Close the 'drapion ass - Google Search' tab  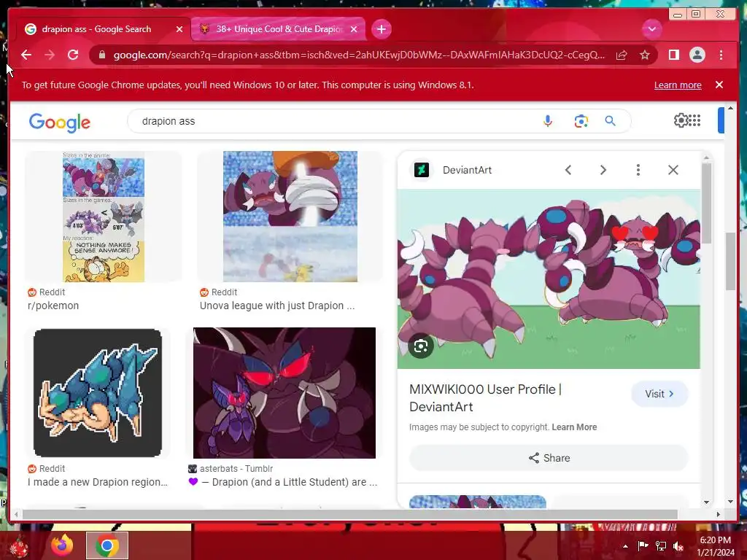click(x=179, y=29)
